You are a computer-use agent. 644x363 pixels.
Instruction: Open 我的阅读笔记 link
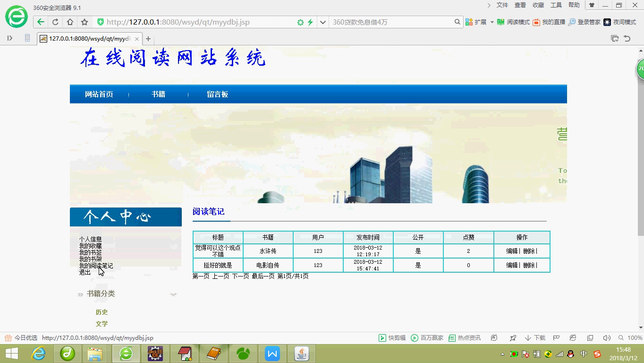(x=96, y=266)
